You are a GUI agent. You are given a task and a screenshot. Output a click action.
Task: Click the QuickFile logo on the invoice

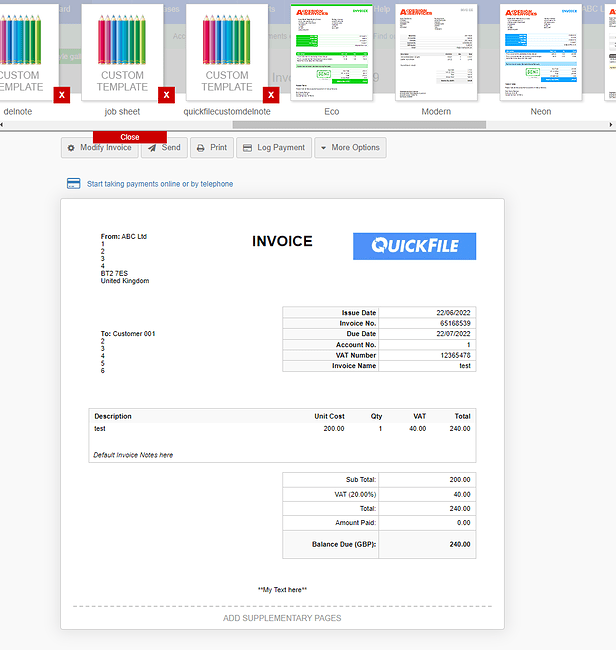(x=415, y=246)
